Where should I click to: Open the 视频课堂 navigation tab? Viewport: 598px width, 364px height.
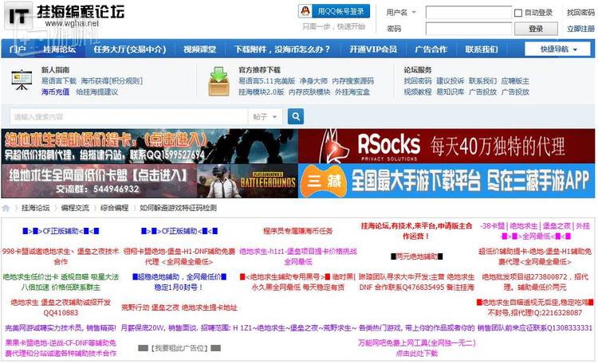click(199, 49)
